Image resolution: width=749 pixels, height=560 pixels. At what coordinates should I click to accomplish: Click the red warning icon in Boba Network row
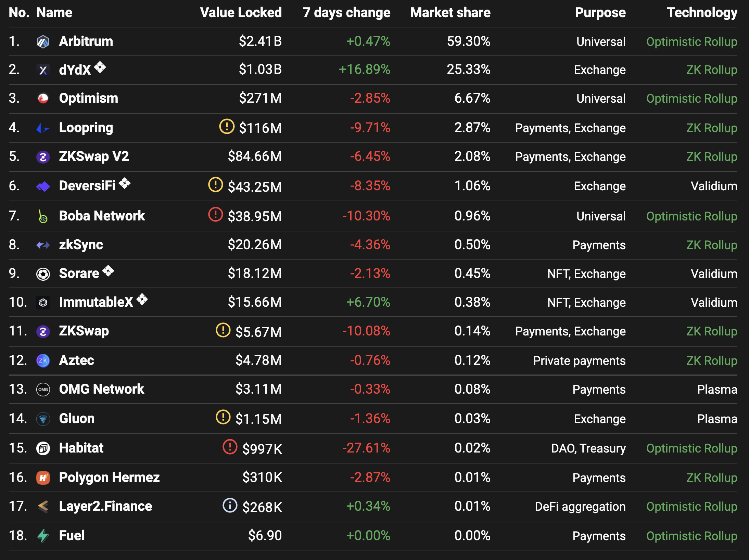(216, 215)
